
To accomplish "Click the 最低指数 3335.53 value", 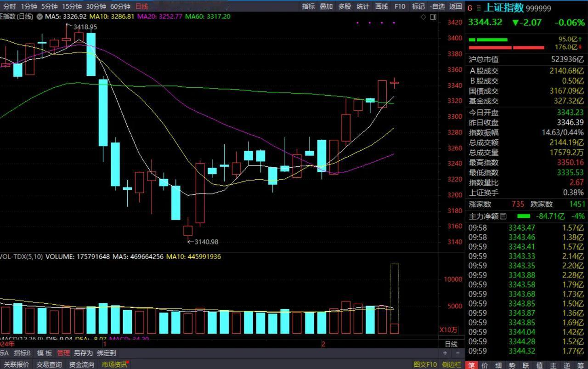I will click(x=570, y=173).
